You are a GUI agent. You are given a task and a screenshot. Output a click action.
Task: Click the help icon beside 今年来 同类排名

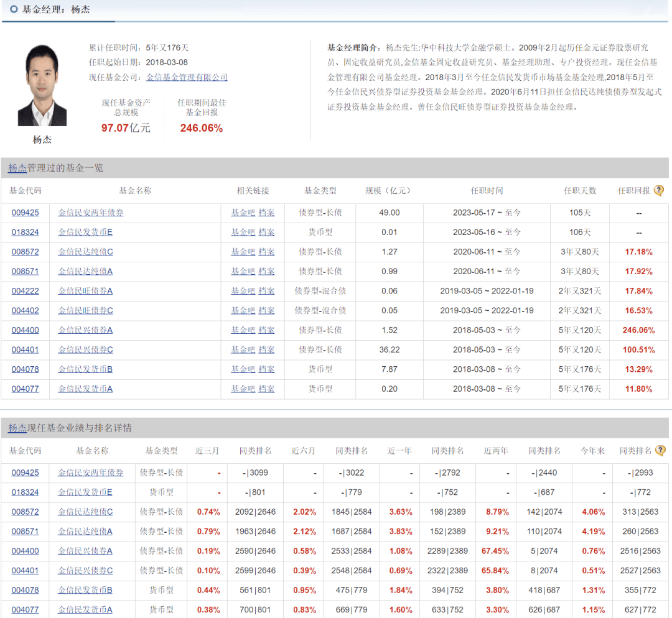pyautogui.click(x=660, y=451)
